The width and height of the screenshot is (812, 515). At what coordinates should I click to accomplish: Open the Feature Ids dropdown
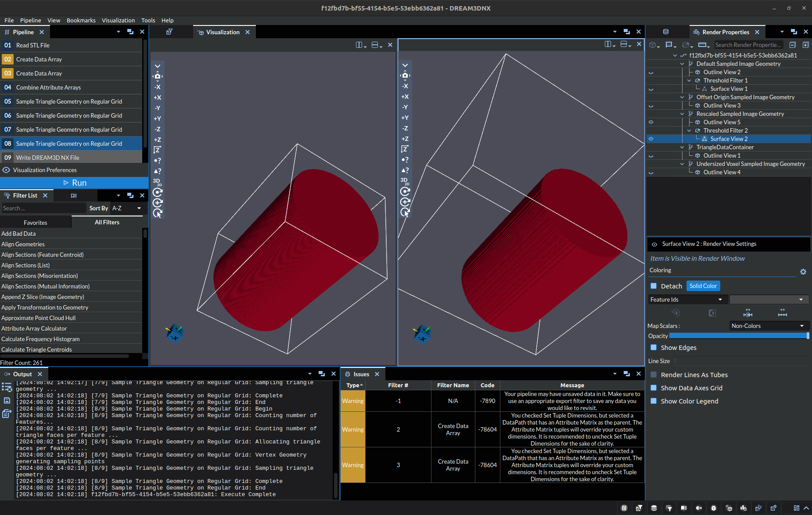(x=687, y=299)
